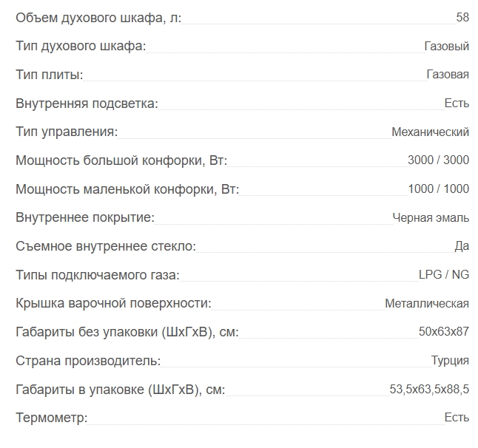Click the 'Турция' country value

tap(450, 361)
